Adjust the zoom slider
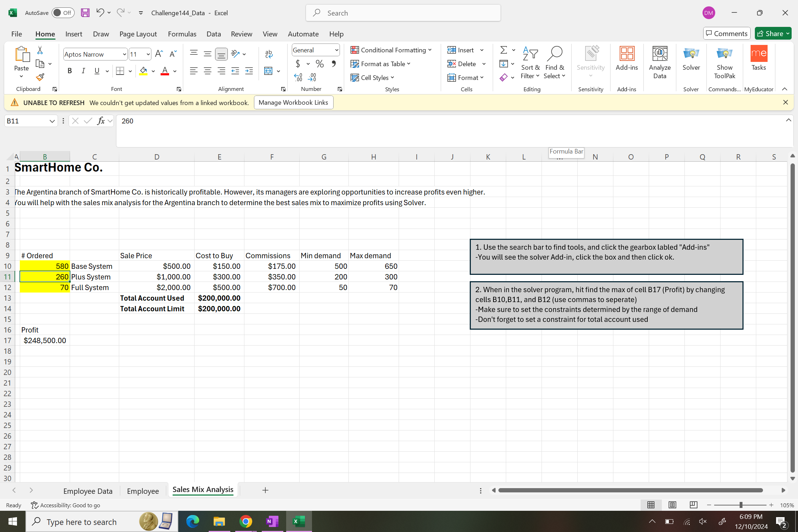Image resolution: width=798 pixels, height=532 pixels. 740,505
